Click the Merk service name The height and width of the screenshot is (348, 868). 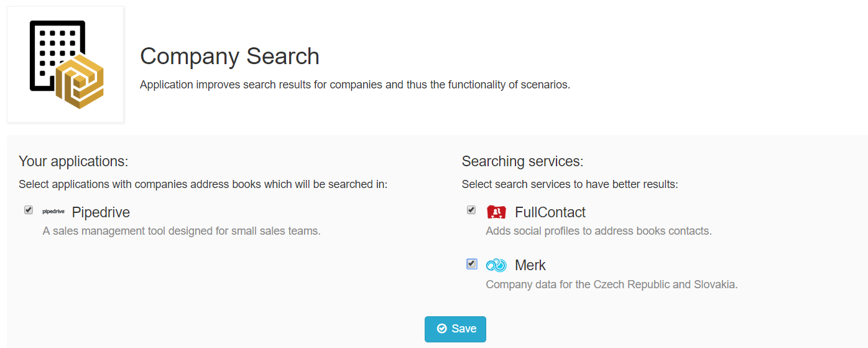[530, 265]
